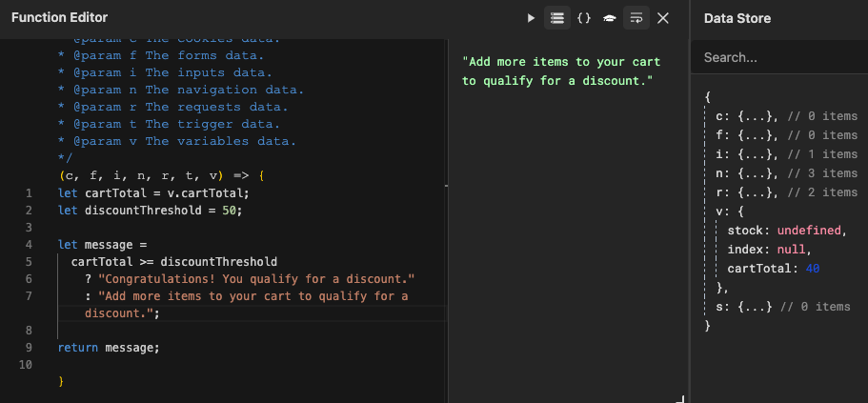Click the '@param f The forms data' comment
Screen dimensions: 868x403
161,55
